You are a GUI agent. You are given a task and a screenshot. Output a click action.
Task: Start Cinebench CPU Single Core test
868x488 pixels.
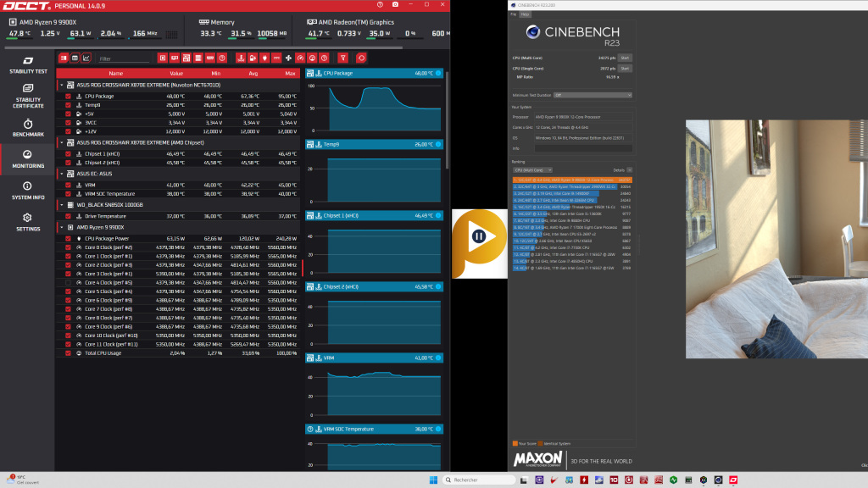point(625,69)
